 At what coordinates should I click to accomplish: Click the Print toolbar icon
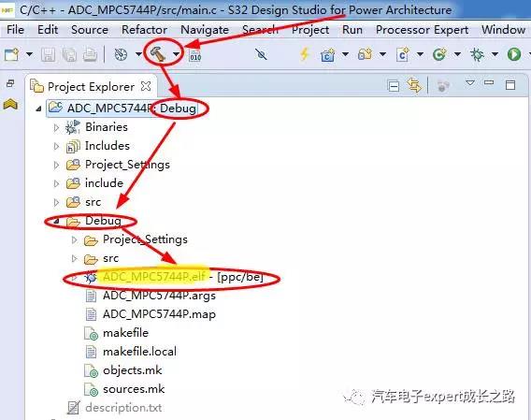[x=90, y=54]
